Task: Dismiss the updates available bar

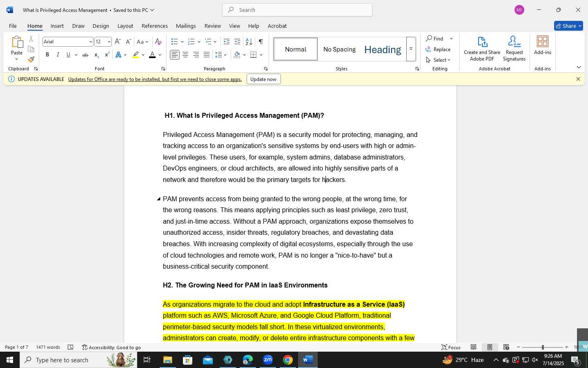Action: pyautogui.click(x=578, y=79)
